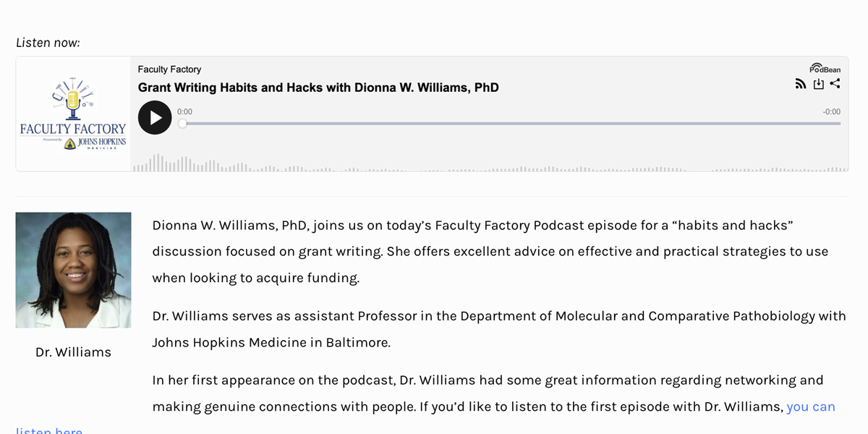Click the PodBean logo
868x434 pixels.
[x=825, y=68]
